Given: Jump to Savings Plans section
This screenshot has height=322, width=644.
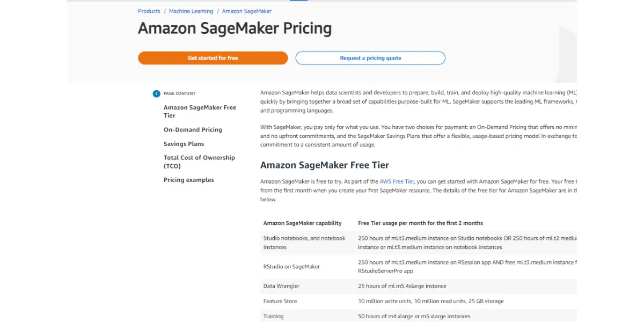Looking at the screenshot, I should click(x=184, y=144).
